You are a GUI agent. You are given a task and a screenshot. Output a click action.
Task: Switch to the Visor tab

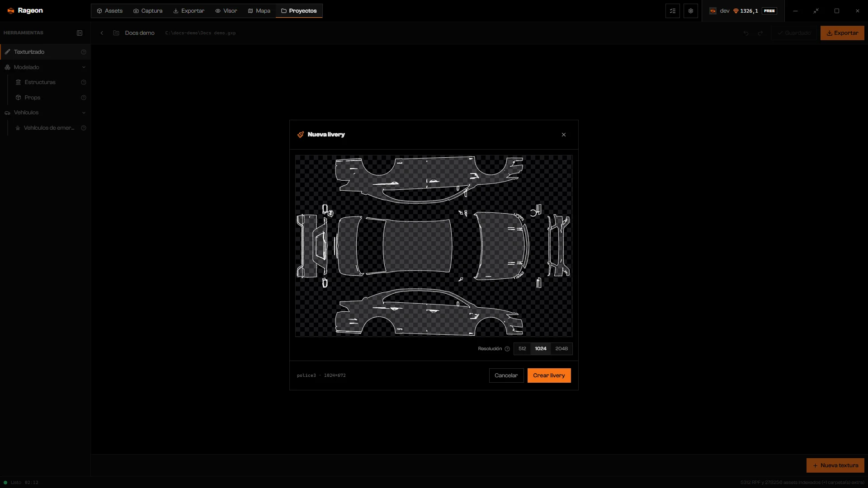226,11
